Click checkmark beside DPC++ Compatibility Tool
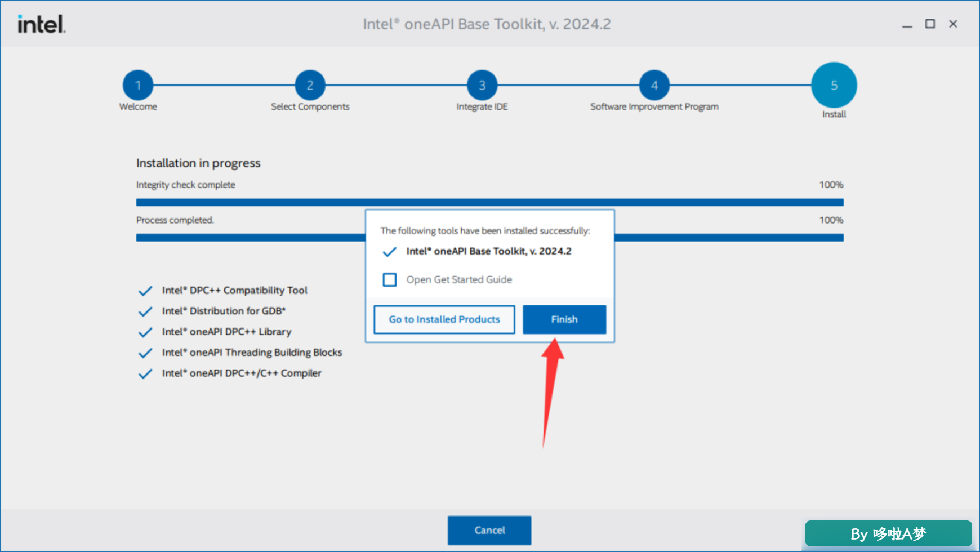The height and width of the screenshot is (552, 980). [145, 291]
